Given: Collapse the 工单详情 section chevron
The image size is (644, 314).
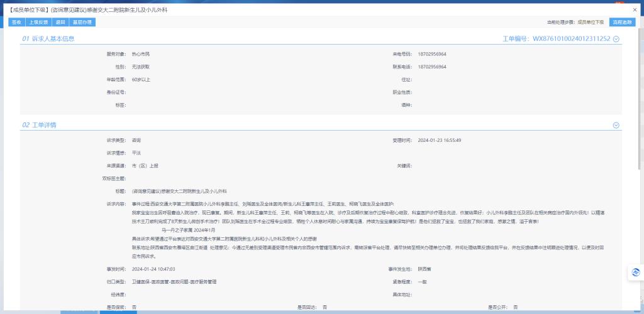Looking at the screenshot, I should click(616, 125).
